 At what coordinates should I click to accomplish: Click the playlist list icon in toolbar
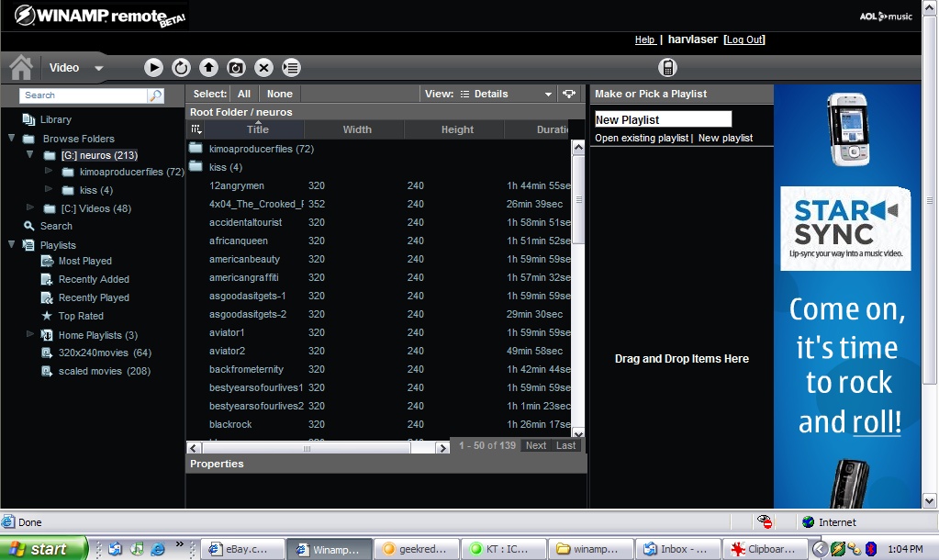pos(291,67)
